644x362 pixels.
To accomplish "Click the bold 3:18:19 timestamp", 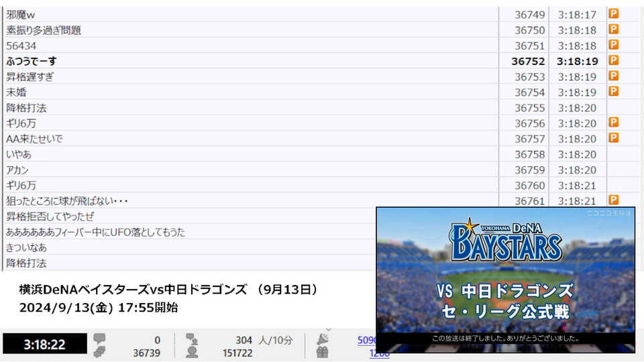I will pos(577,61).
